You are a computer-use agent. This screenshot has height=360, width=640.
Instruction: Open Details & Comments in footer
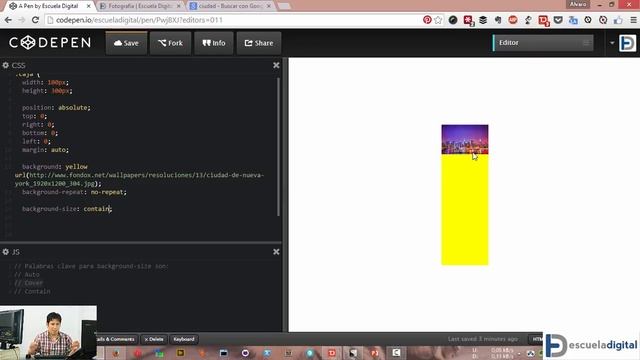116,339
